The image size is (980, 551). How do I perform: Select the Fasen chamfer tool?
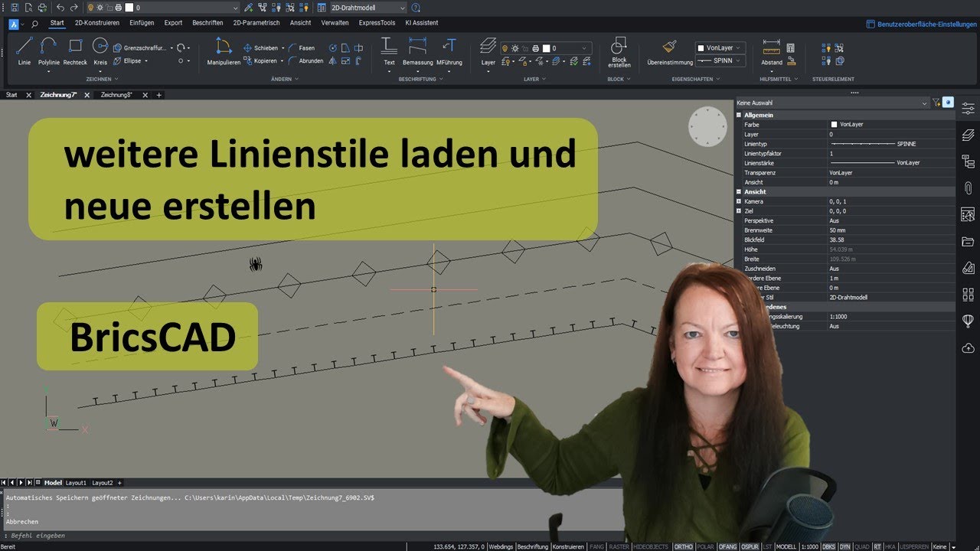(302, 47)
